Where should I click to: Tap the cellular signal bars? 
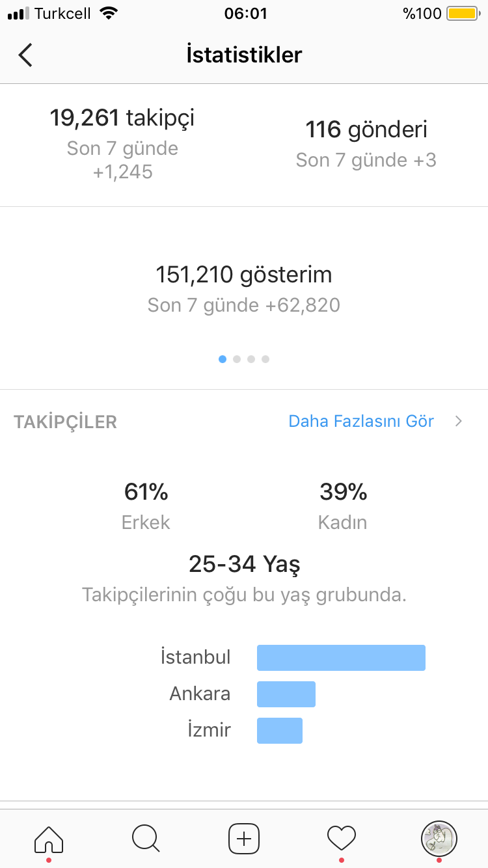(19, 14)
